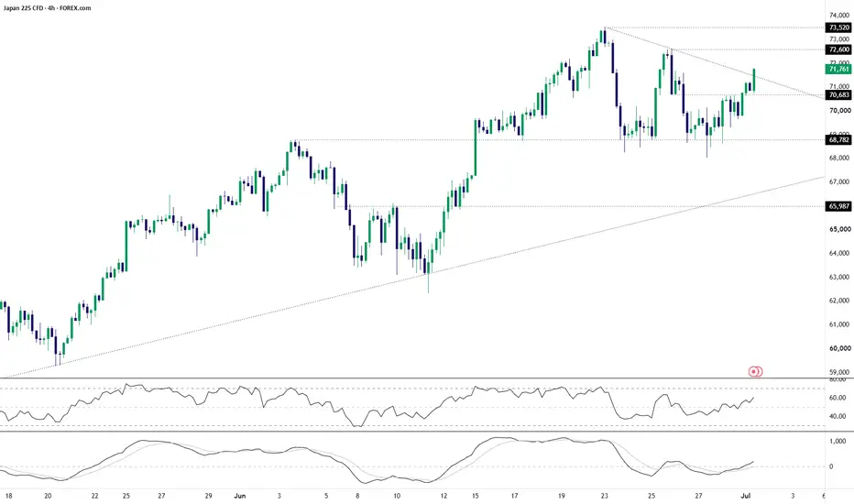This screenshot has width=854, height=504.
Task: Click 65,000 on the price axis
Action: click(839, 229)
